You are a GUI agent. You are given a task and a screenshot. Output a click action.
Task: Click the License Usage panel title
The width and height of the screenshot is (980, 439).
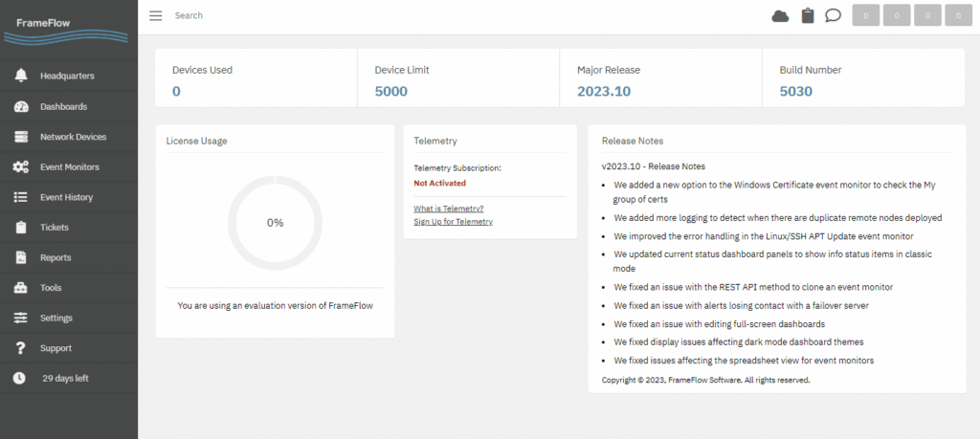tap(196, 141)
